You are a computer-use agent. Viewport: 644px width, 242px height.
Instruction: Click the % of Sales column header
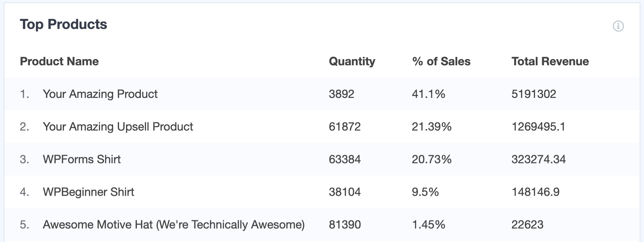[441, 61]
